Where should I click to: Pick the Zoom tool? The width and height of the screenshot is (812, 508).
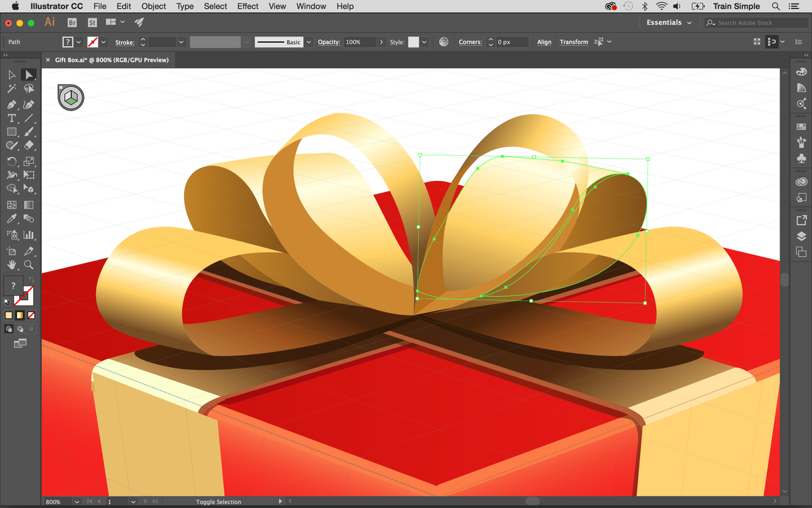[x=28, y=265]
